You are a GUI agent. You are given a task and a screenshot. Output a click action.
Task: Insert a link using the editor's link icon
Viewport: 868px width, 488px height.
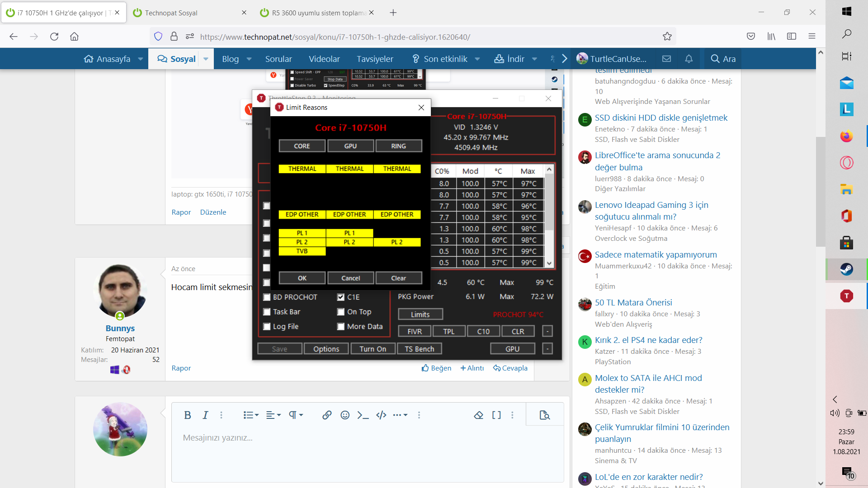click(327, 415)
